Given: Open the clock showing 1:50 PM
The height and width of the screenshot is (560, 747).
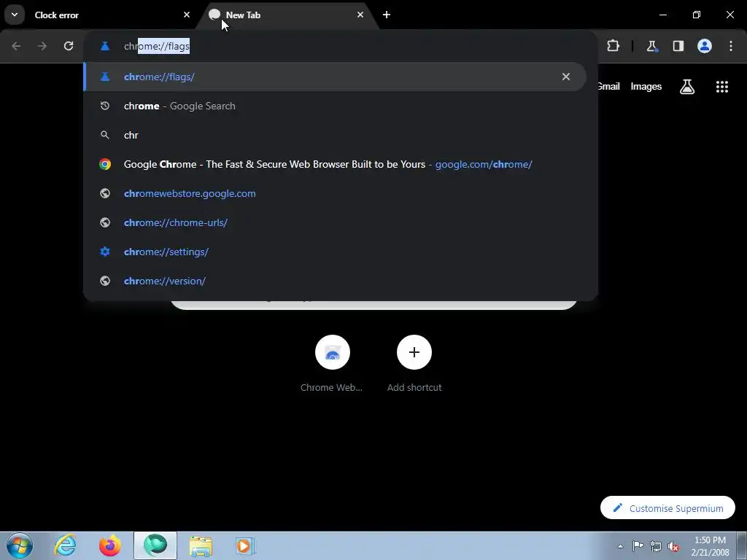Looking at the screenshot, I should pyautogui.click(x=710, y=546).
